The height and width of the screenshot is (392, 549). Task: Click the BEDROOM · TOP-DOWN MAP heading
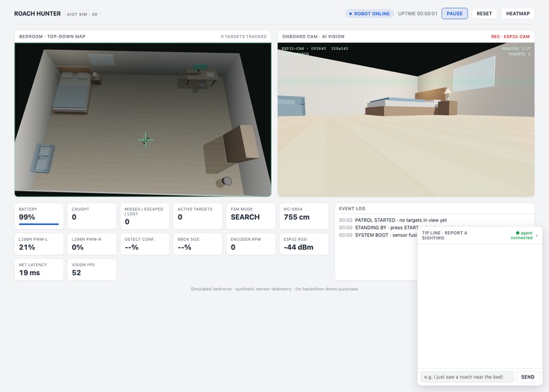[x=52, y=36]
